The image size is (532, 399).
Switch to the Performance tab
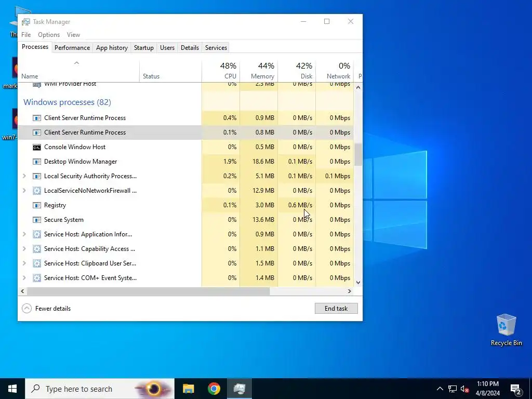(x=72, y=48)
